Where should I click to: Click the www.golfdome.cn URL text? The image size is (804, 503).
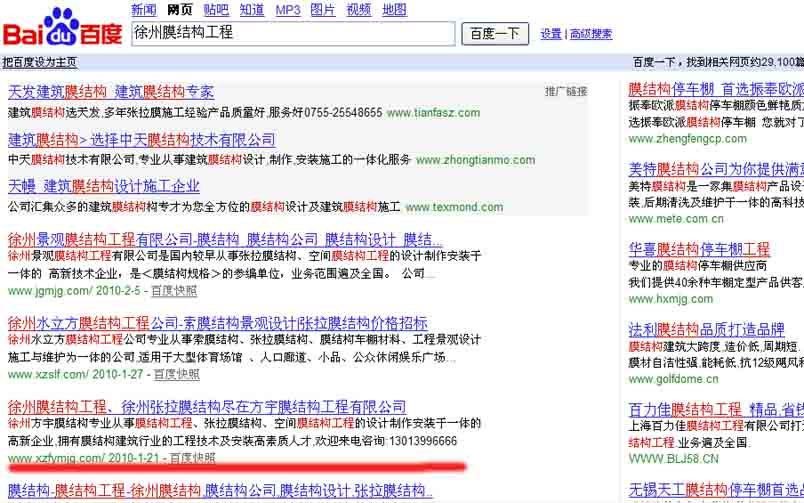673,379
